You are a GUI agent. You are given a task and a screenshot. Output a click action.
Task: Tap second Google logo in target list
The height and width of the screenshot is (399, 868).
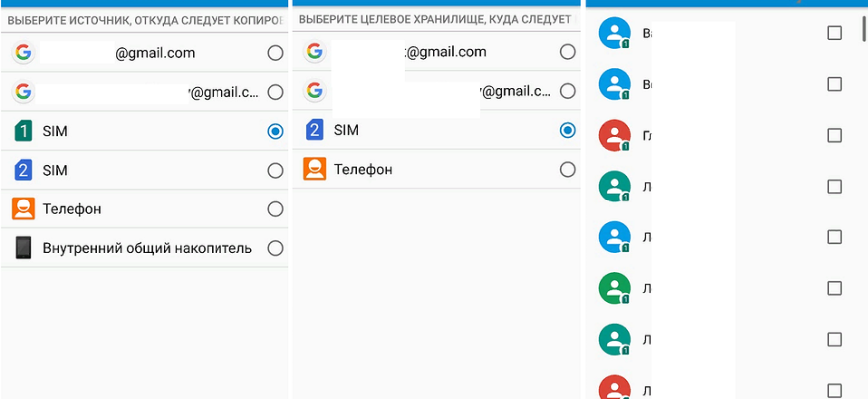(314, 90)
